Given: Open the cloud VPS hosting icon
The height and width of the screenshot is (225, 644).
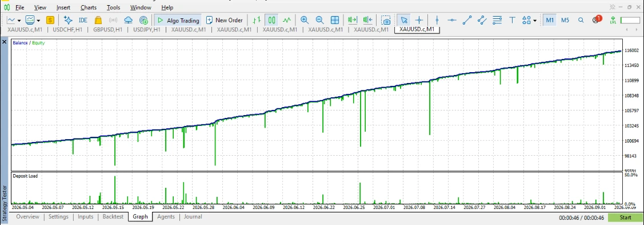Looking at the screenshot, I should [129, 19].
